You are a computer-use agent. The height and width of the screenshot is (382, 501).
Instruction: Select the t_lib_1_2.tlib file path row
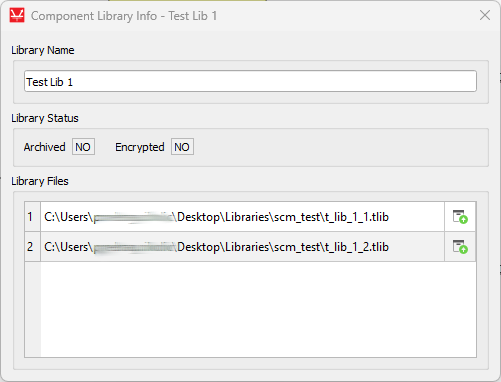(242, 247)
